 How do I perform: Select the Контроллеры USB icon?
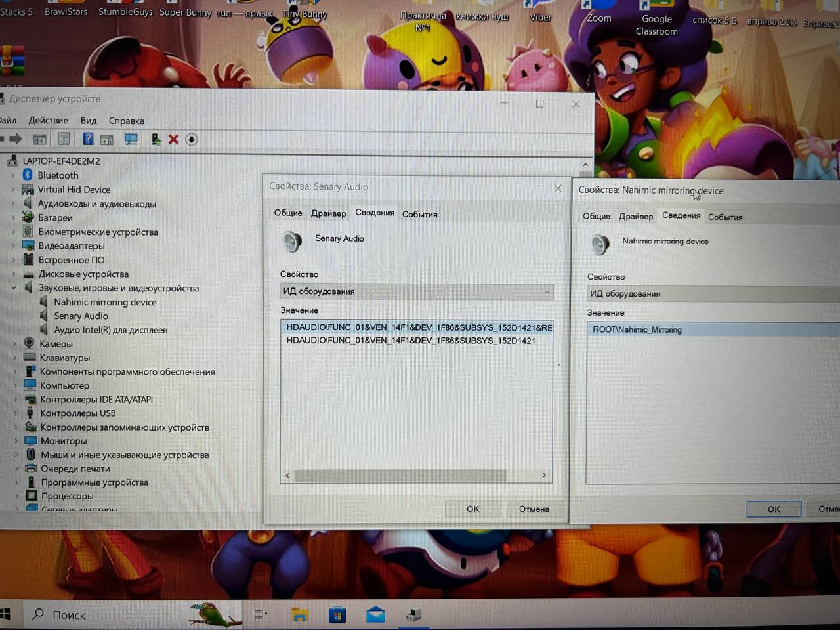30,413
